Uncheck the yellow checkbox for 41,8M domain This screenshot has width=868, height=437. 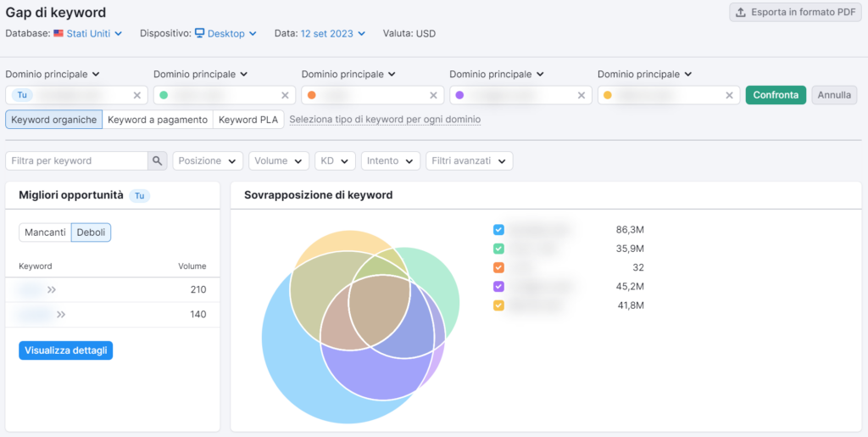pyautogui.click(x=498, y=305)
